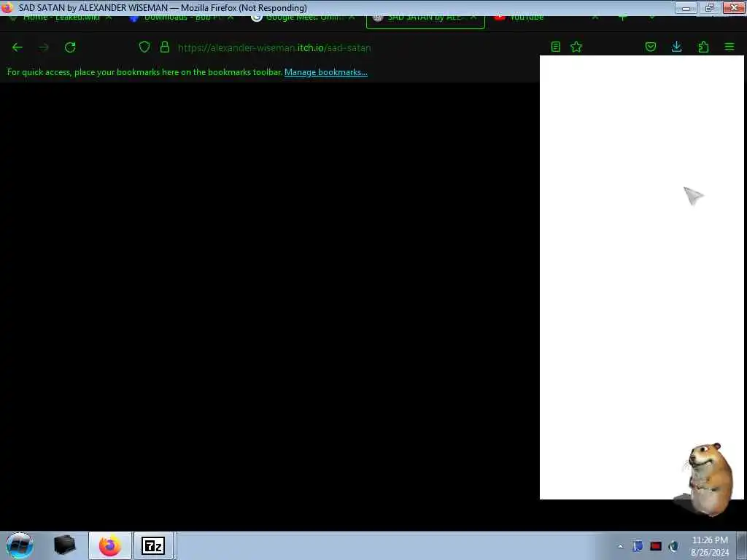747x560 pixels.
Task: Open the Firefox application menu
Action: coord(729,47)
